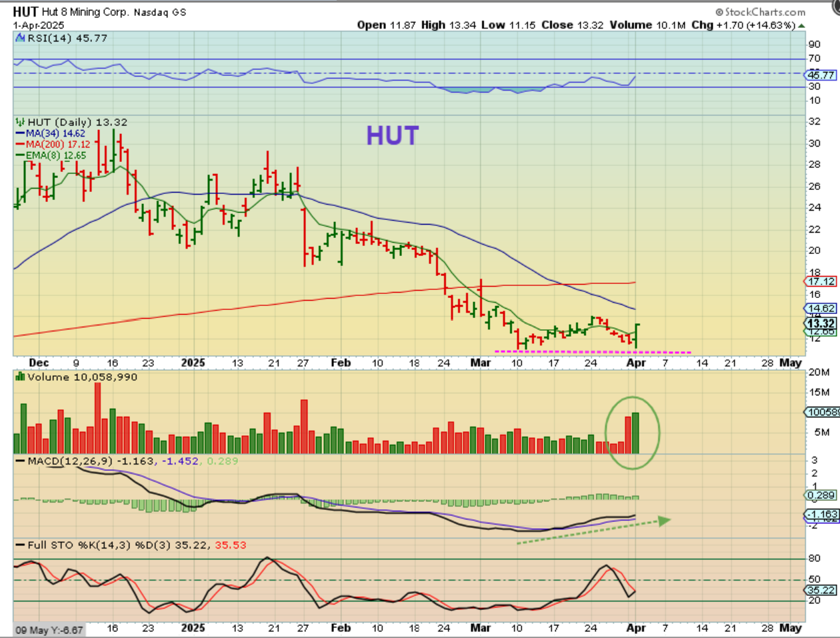Click the HUT ticker symbol in header
Screen dimensions: 840x638
click(x=26, y=11)
